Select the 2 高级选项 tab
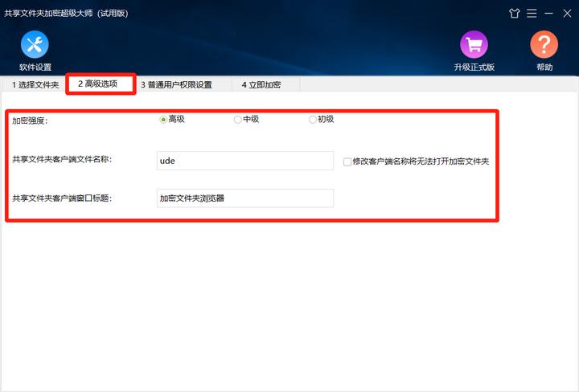The width and height of the screenshot is (579, 392). point(100,84)
